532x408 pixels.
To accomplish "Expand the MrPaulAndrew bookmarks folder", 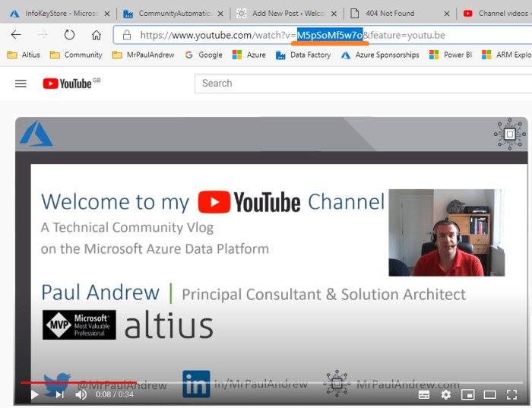I will pos(143,55).
